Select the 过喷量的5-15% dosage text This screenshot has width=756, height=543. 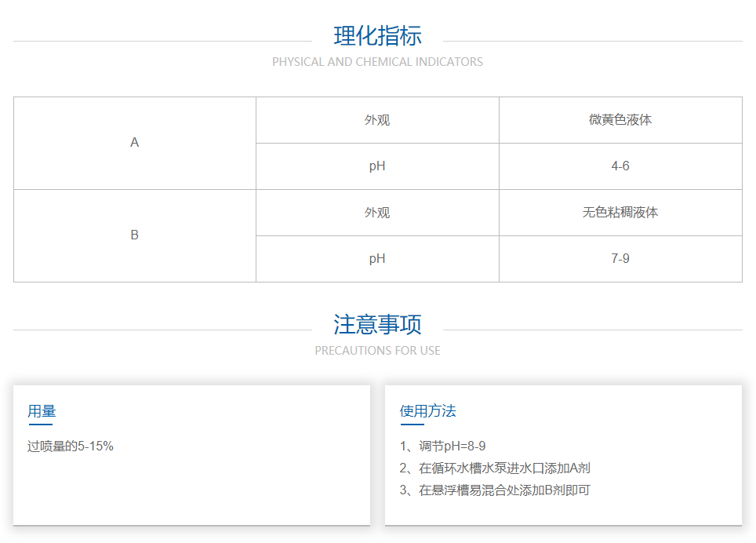click(x=71, y=446)
